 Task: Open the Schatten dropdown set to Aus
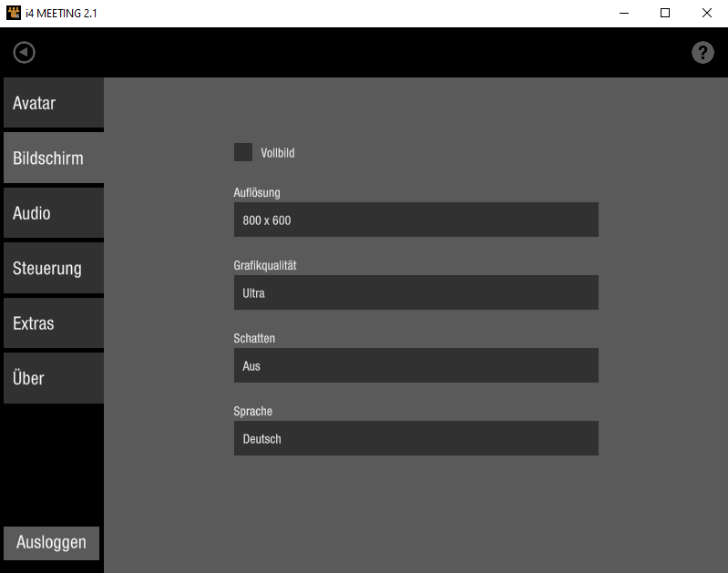(415, 365)
